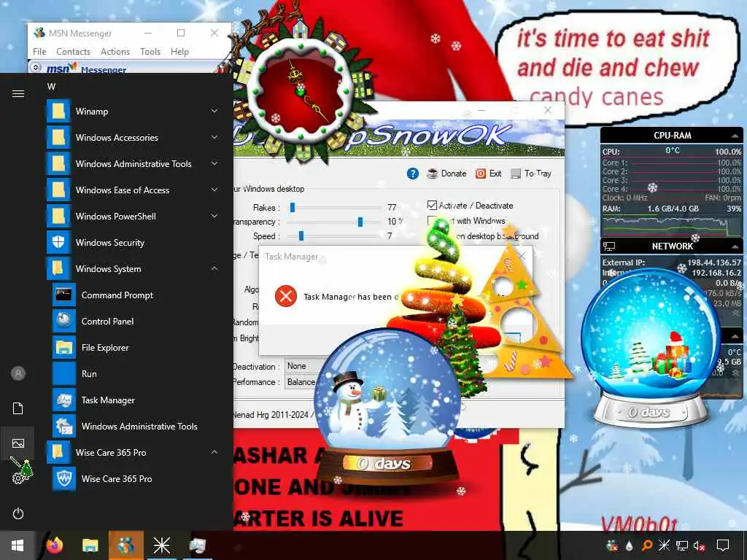Click the muted volume tray icon
This screenshot has height=560, width=747.
700,545
